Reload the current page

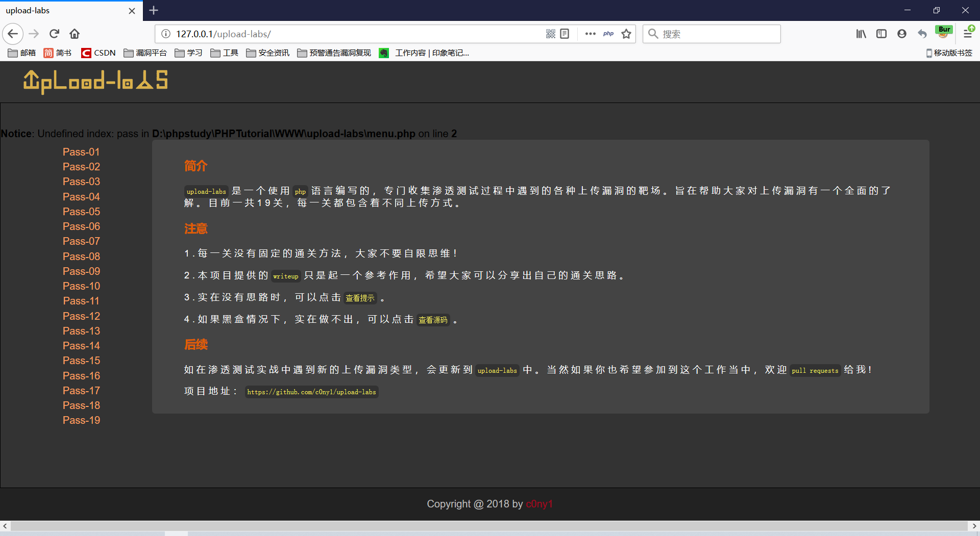tap(55, 34)
